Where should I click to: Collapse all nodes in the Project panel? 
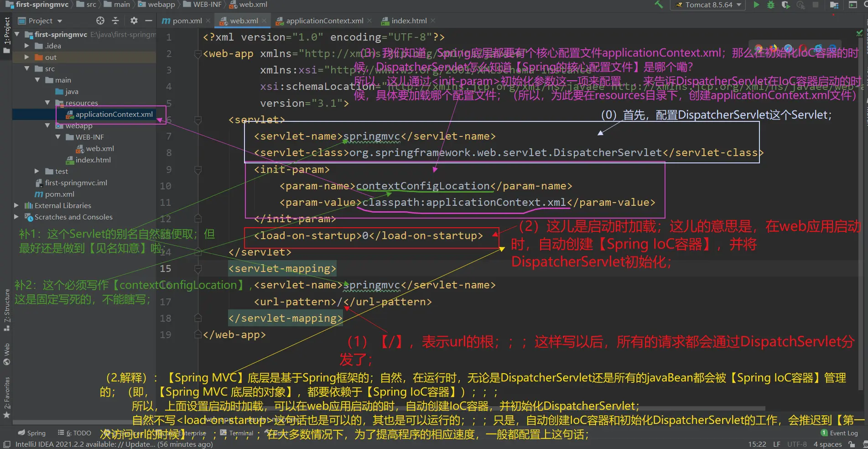pyautogui.click(x=115, y=21)
